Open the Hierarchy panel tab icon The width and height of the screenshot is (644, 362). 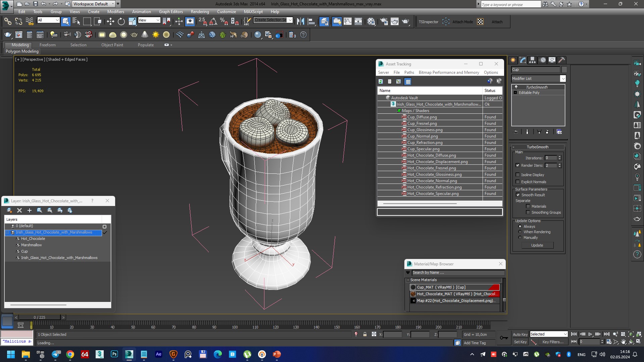point(532,60)
